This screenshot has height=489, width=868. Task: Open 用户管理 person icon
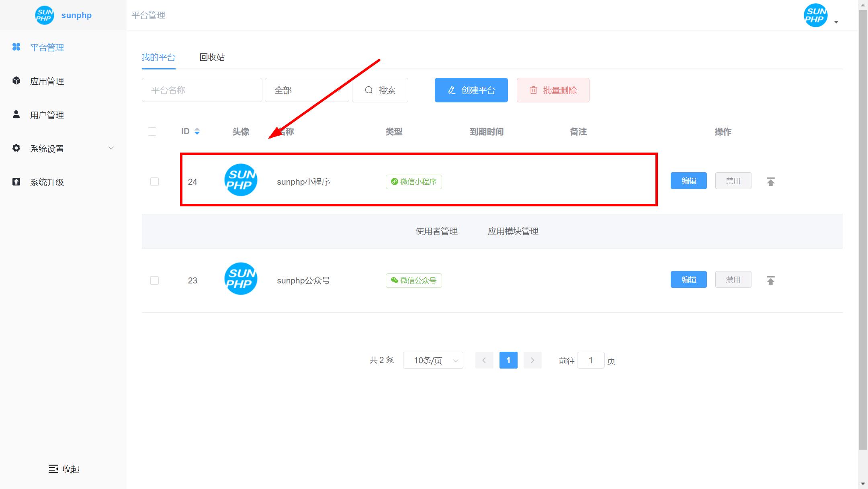[16, 114]
